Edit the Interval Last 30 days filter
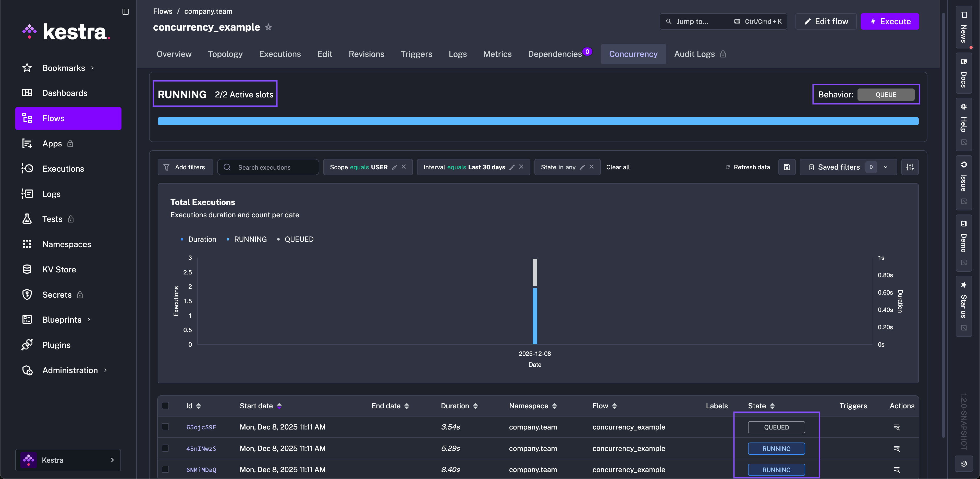980x479 pixels. point(512,167)
